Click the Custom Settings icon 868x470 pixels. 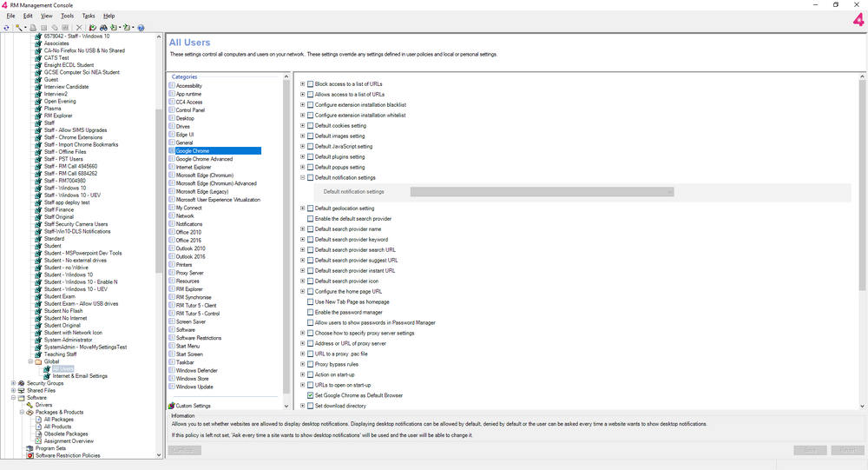click(172, 406)
